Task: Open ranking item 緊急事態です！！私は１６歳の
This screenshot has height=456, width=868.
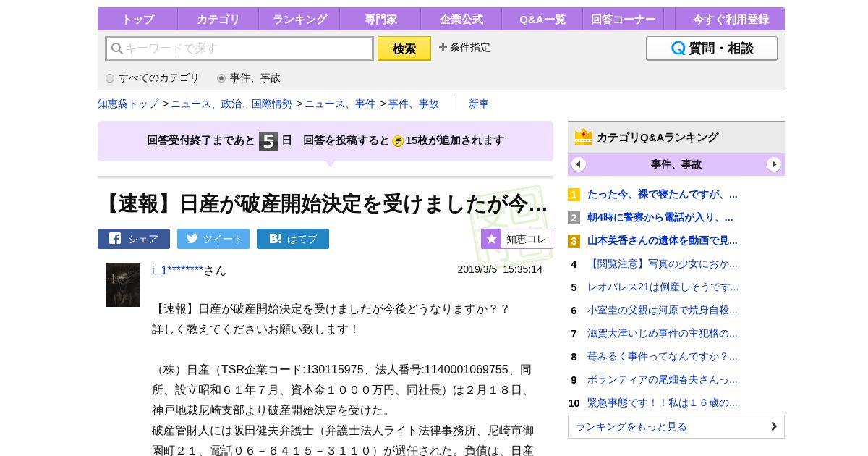Action: [x=663, y=402]
